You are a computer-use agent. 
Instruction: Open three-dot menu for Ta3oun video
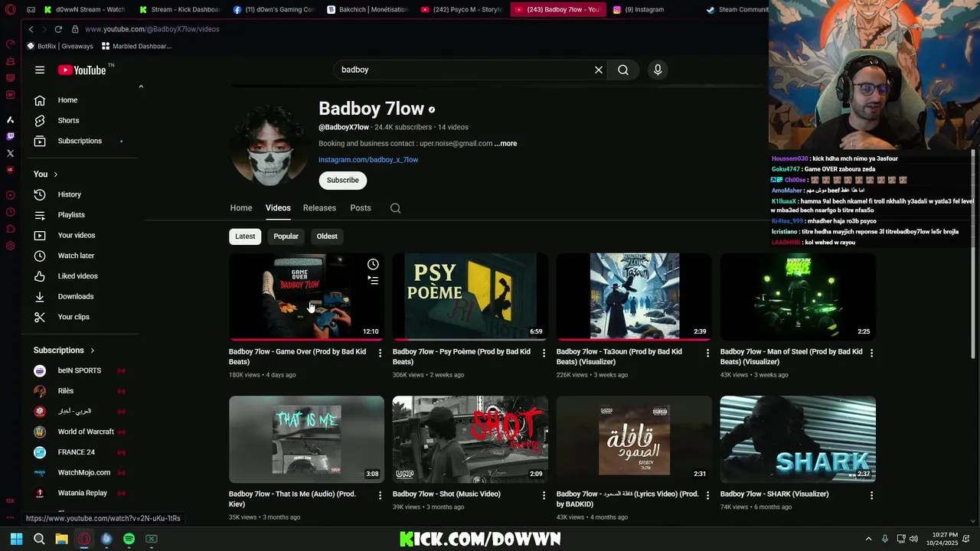tap(707, 353)
